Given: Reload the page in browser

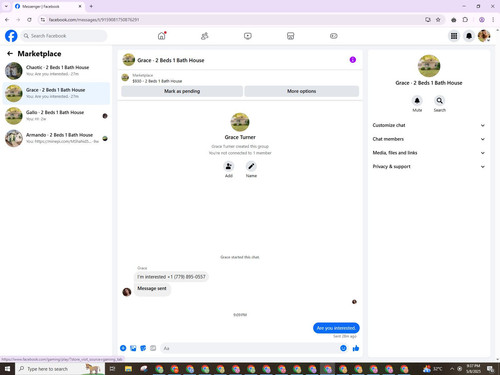Looking at the screenshot, I should coord(29,20).
